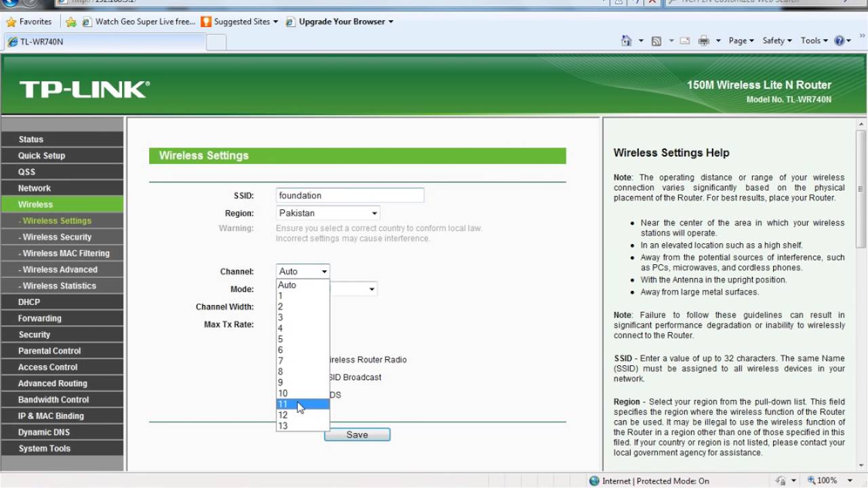Select Auto in the channel list
Image resolution: width=868 pixels, height=488 pixels.
click(302, 285)
